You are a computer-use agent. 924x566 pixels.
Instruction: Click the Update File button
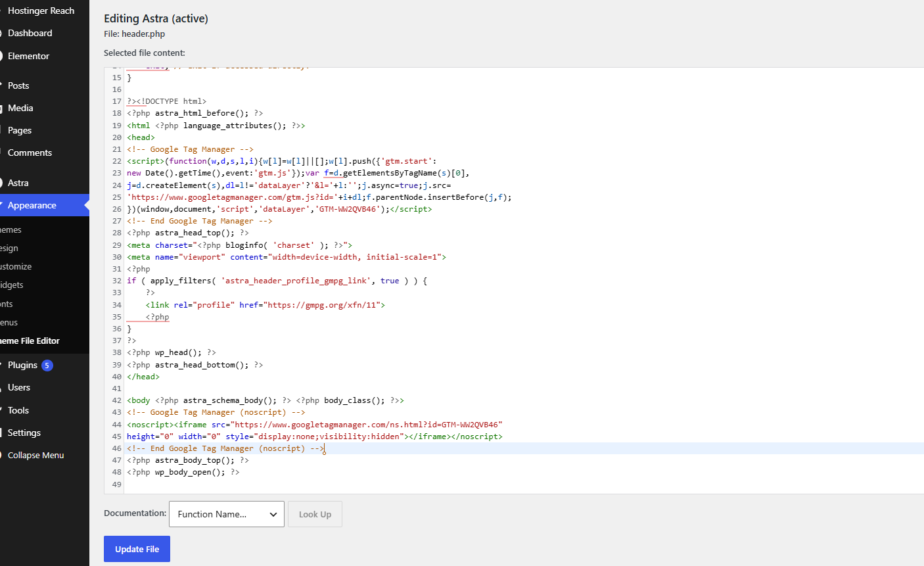[x=137, y=549]
